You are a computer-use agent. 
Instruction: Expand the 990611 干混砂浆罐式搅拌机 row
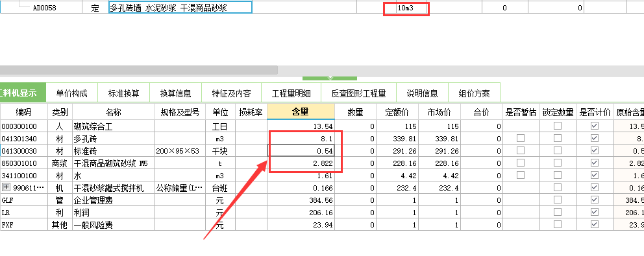[x=6, y=187]
